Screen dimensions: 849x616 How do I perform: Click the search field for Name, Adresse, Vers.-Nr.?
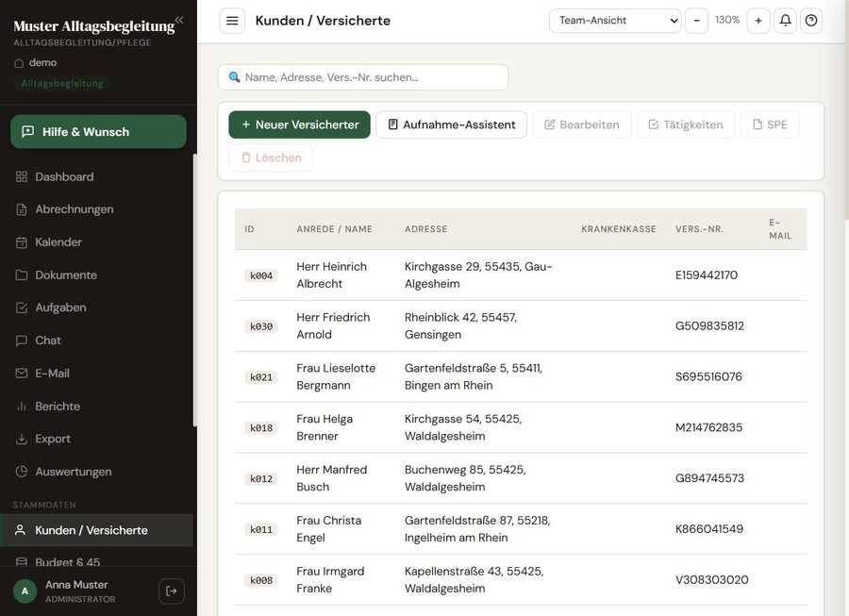click(x=363, y=77)
